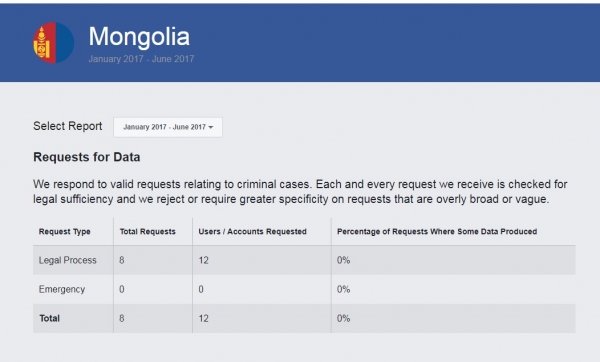Open the Select Report date dropdown
The image size is (600, 362).
tap(168, 127)
